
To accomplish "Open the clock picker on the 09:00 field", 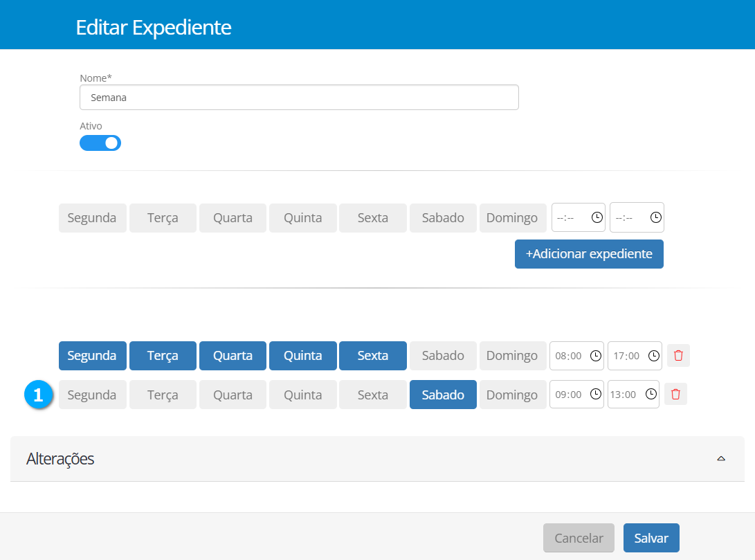I will click(x=595, y=394).
